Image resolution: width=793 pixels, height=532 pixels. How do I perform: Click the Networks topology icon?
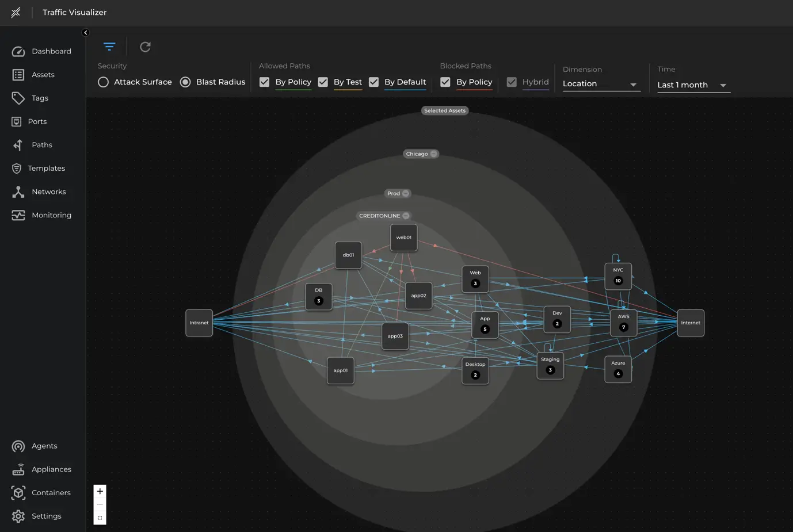[18, 192]
